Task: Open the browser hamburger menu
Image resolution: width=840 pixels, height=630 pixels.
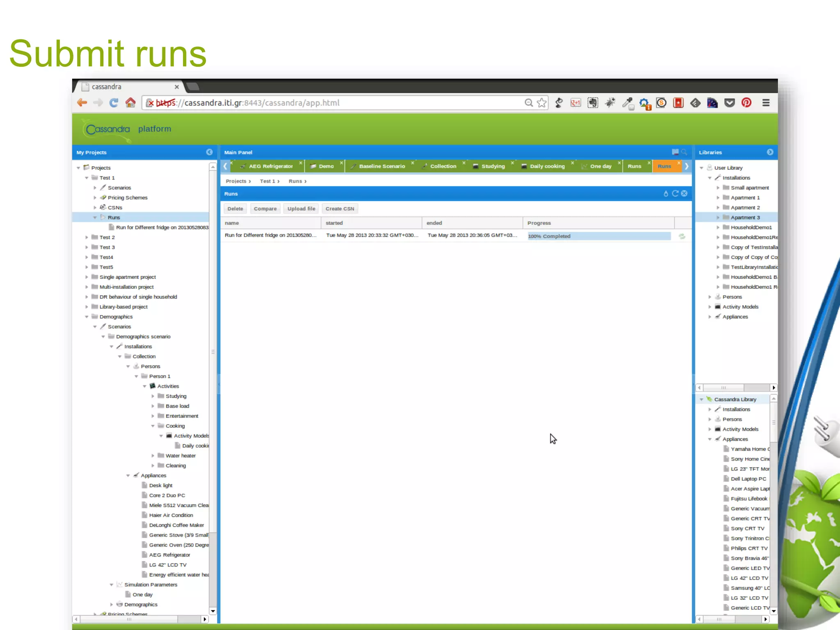Action: pos(766,103)
